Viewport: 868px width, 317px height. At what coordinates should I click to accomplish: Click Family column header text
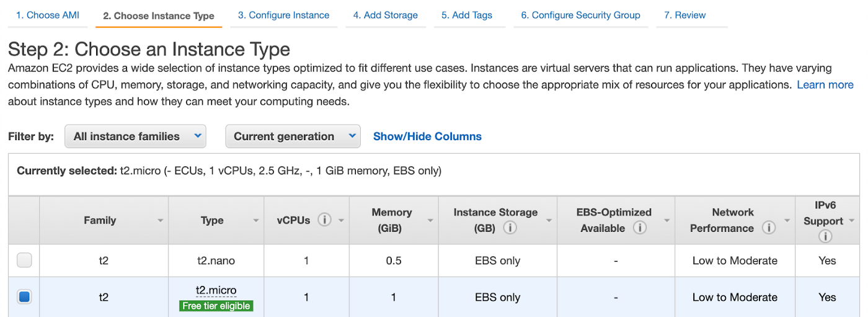click(x=100, y=220)
